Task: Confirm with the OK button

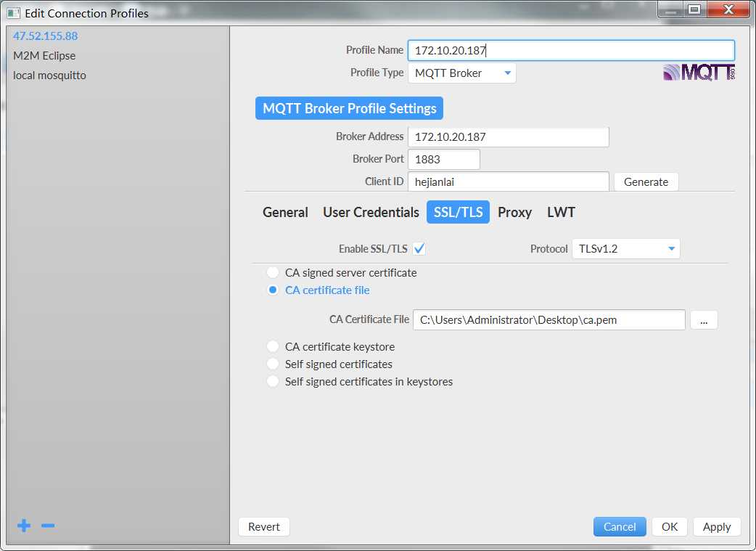Action: tap(669, 526)
